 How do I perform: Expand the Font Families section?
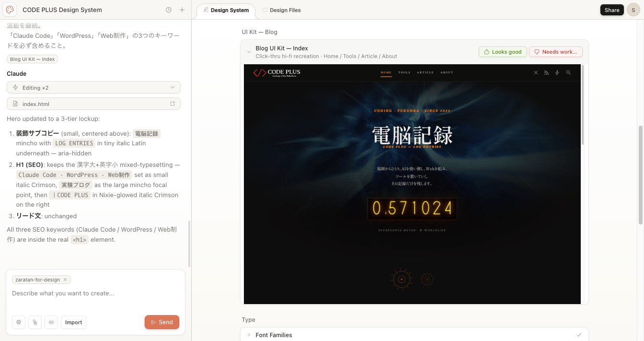[249, 335]
